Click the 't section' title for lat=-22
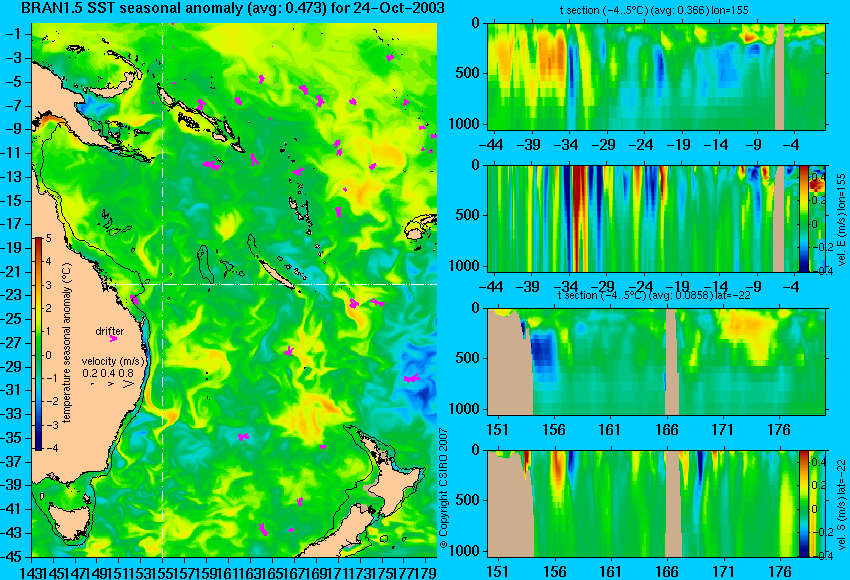The image size is (850, 580). (x=654, y=295)
